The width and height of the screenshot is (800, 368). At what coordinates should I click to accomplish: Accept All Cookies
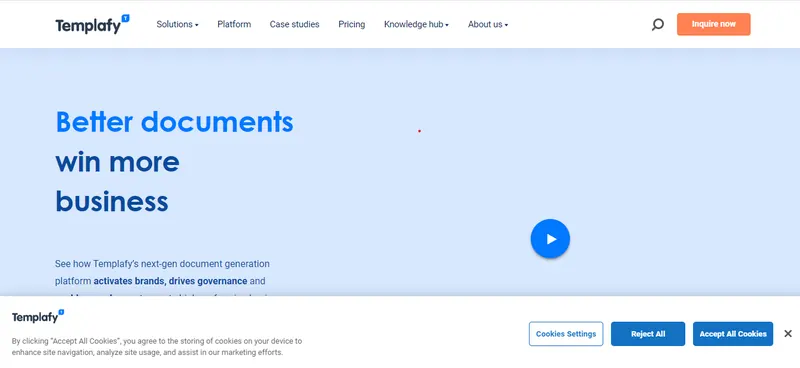pos(733,334)
